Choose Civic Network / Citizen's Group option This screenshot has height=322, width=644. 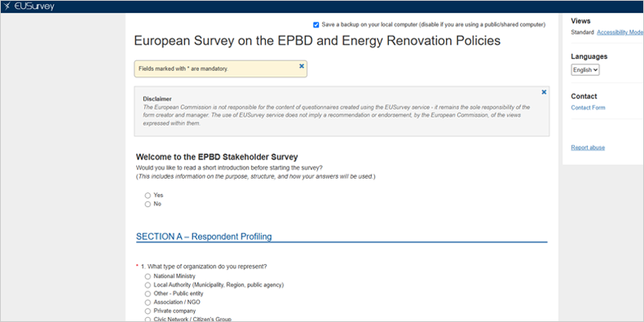(x=148, y=320)
